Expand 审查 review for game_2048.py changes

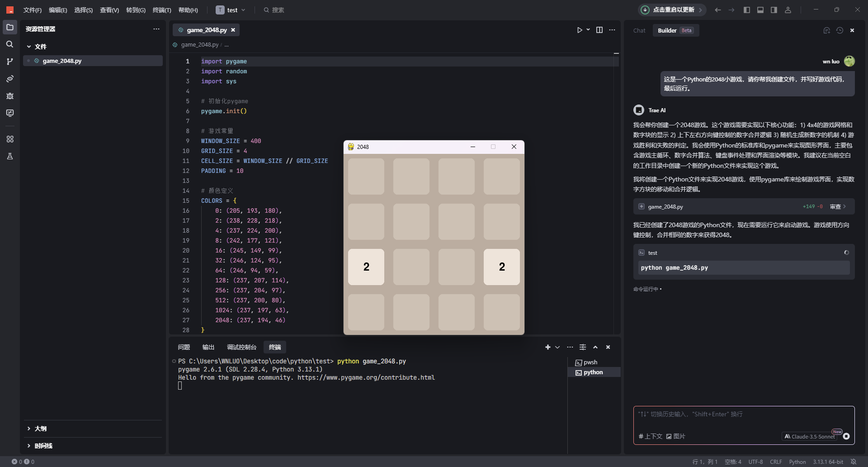coord(838,206)
